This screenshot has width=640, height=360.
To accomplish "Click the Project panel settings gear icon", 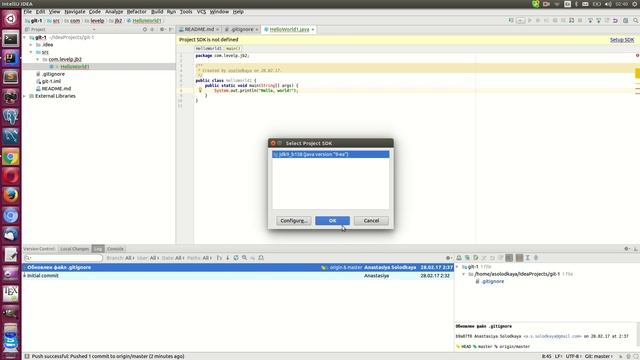I will click(x=162, y=29).
